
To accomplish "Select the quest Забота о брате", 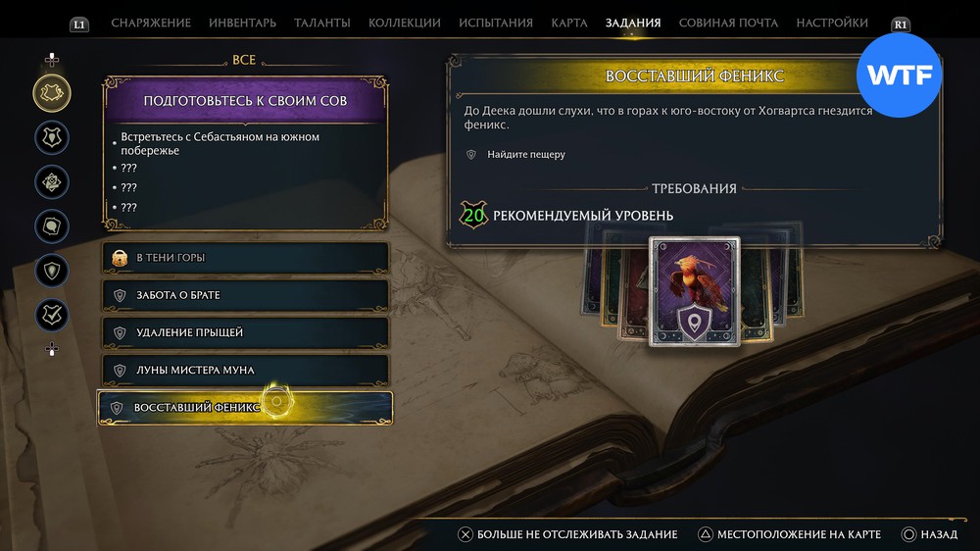I will point(245,295).
